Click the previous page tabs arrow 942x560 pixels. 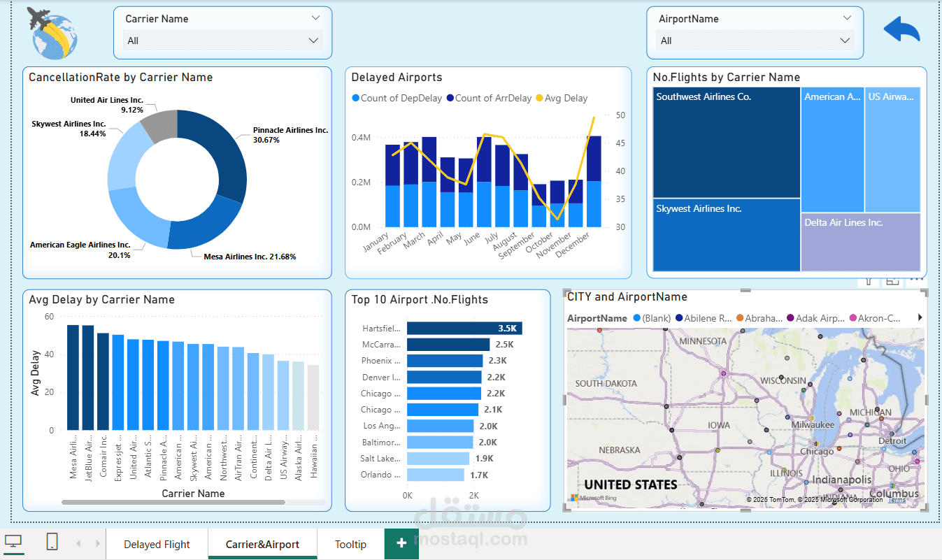click(78, 543)
